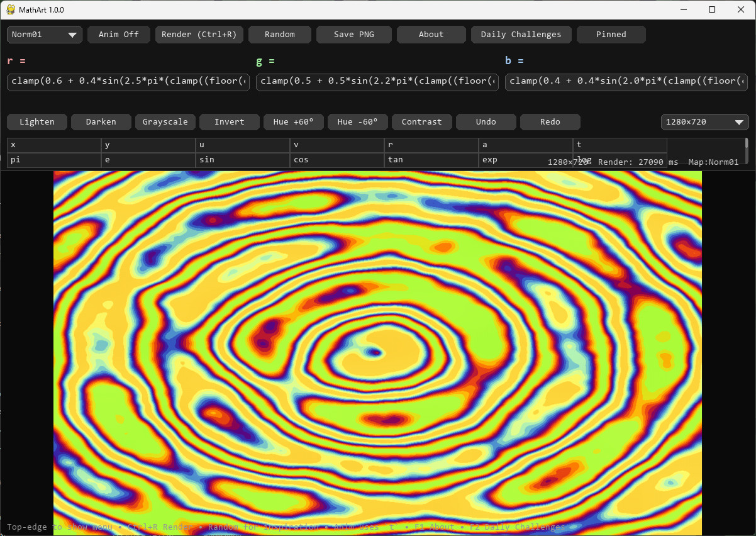Edit the blue channel formula field

[627, 82]
